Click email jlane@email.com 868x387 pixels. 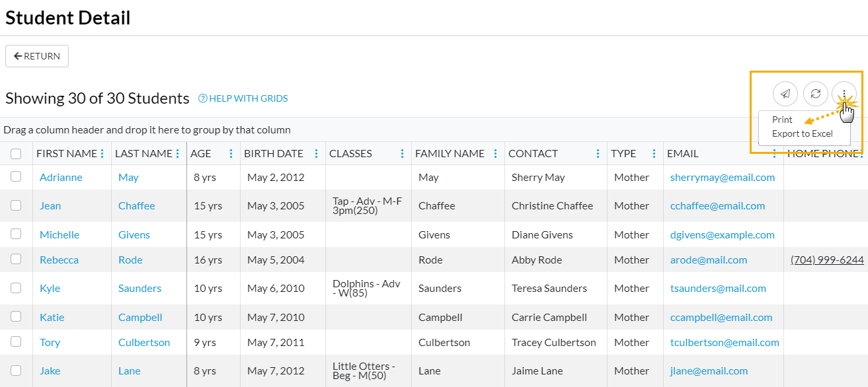(709, 370)
